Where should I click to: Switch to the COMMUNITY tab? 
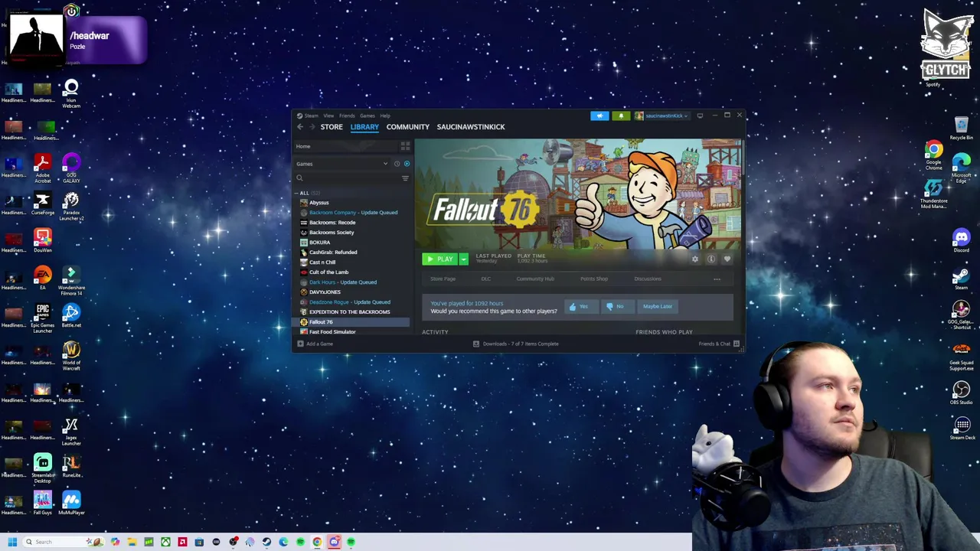tap(408, 127)
